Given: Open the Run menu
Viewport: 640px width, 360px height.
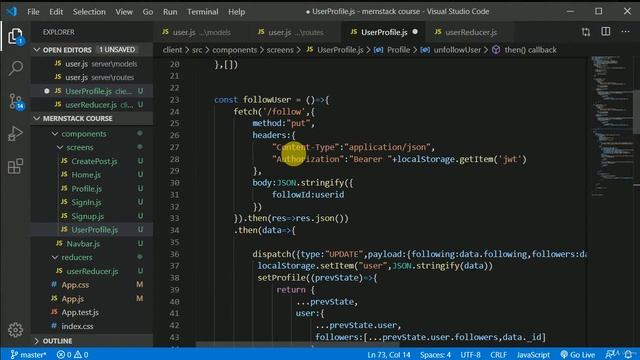Looking at the screenshot, I should point(170,12).
